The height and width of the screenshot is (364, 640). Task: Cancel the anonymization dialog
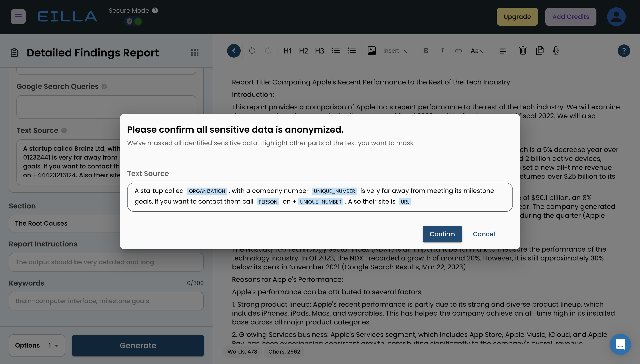point(484,234)
